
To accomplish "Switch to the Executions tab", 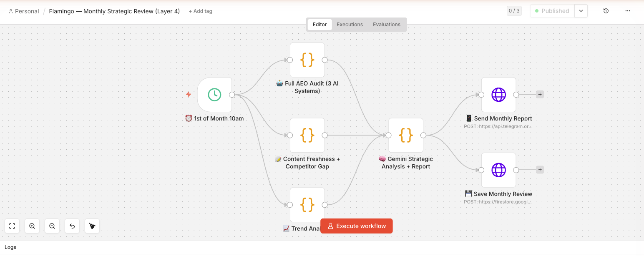I will [x=350, y=25].
